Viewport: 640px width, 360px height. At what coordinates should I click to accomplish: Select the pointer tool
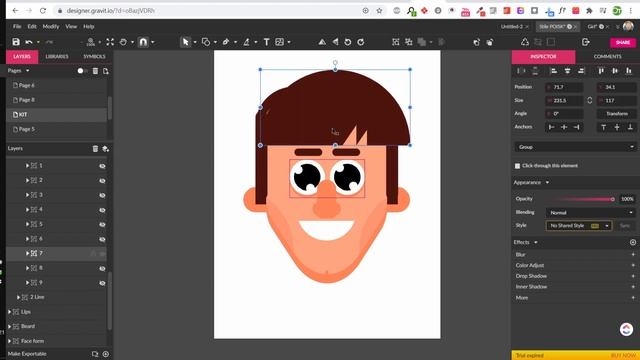[186, 42]
